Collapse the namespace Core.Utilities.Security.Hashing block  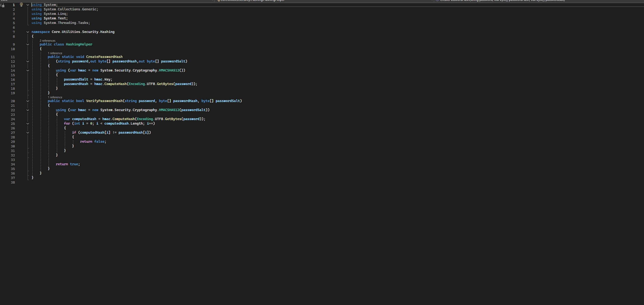28,32
